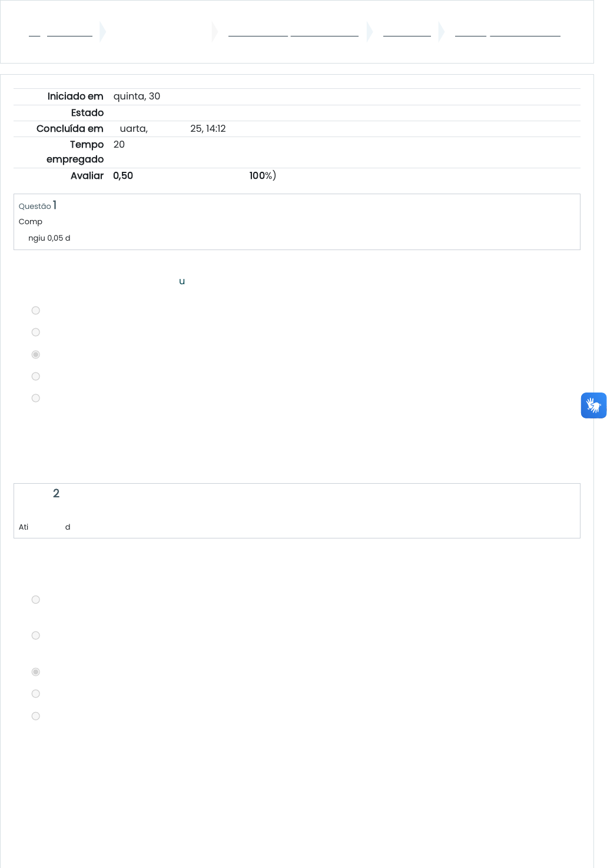
Task: Pick the fourth radio option in Questão 1
Action: [36, 377]
